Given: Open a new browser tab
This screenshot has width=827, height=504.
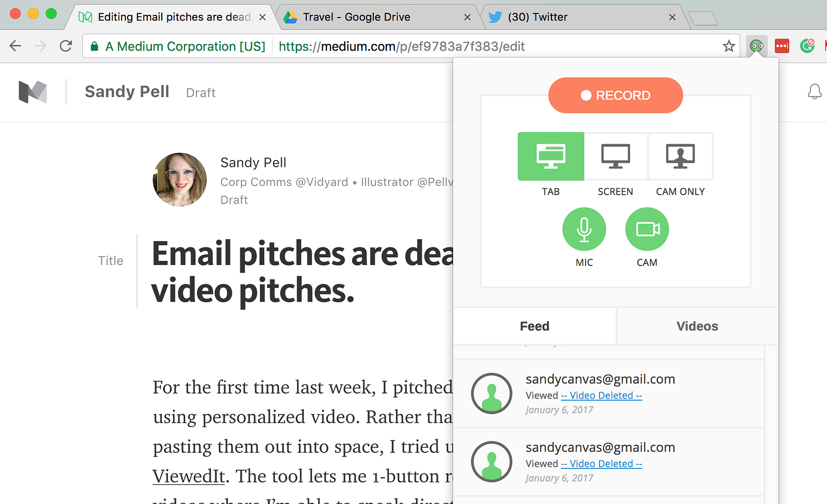Looking at the screenshot, I should point(703,18).
